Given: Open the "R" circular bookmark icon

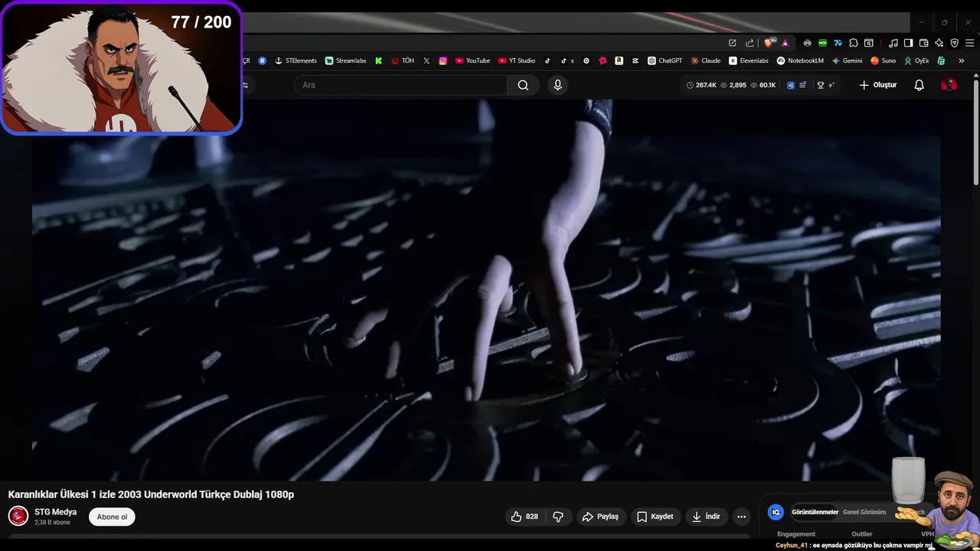Looking at the screenshot, I should coord(263,60).
